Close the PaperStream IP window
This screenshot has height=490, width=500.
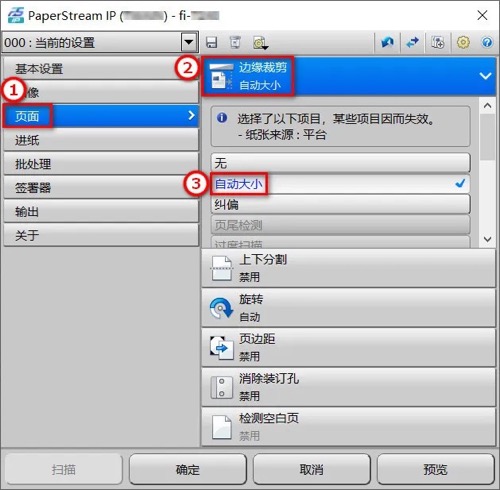coord(482,15)
